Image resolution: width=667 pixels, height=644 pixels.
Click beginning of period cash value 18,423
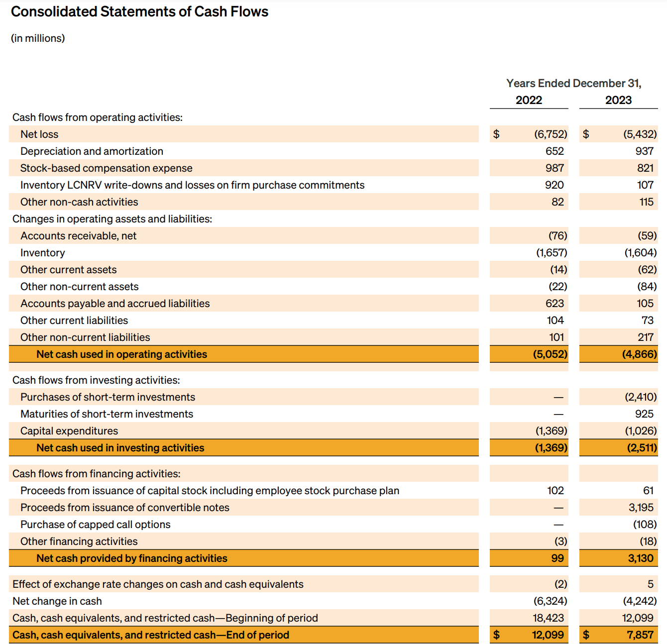coord(549,618)
